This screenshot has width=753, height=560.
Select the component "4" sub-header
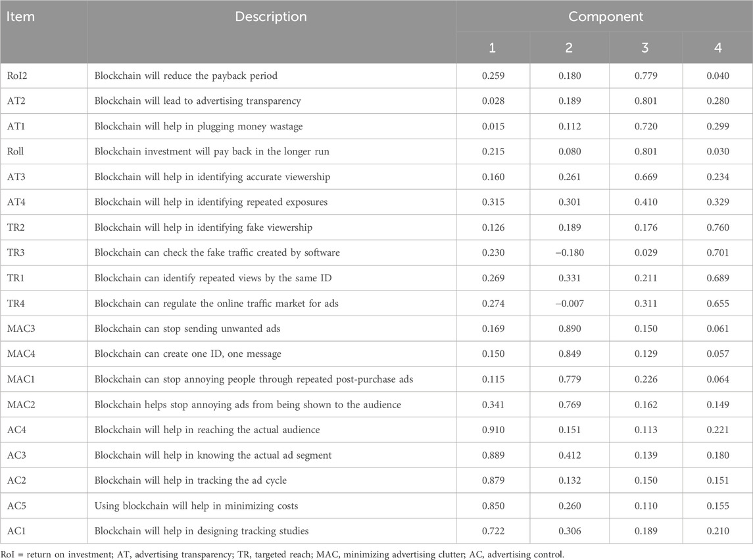[x=717, y=48]
